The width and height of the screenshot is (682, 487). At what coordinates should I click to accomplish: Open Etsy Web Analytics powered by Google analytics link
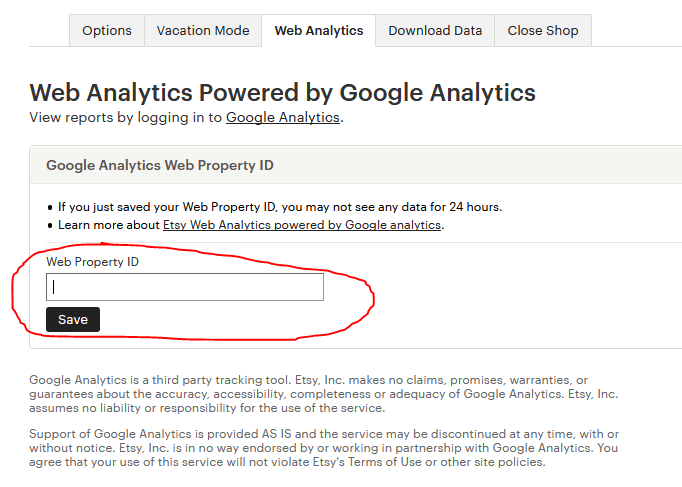click(x=302, y=225)
